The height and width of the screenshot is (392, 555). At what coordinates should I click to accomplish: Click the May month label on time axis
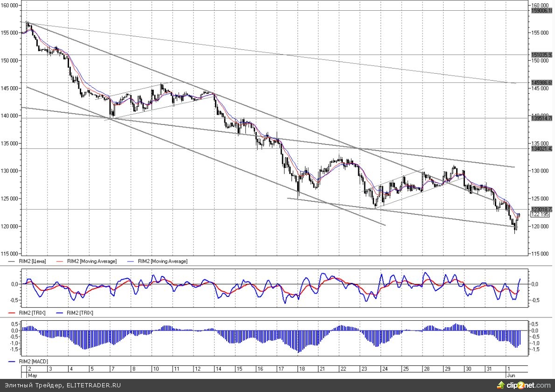(x=33, y=375)
